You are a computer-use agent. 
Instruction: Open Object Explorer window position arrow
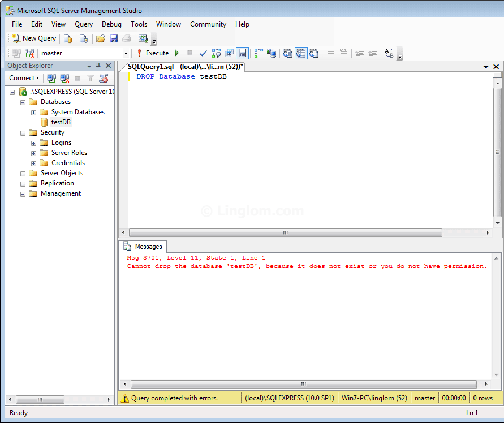(x=89, y=66)
